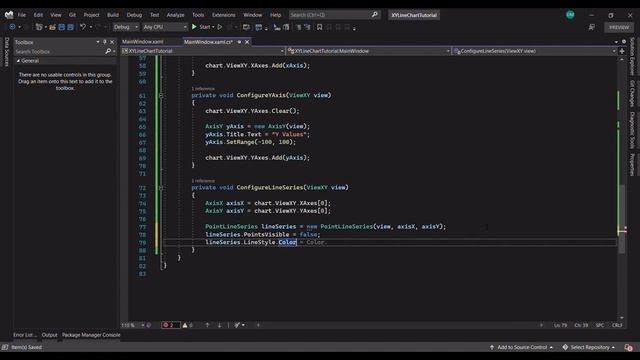Click the warning count indicator
The width and height of the screenshot is (640, 360).
[188, 325]
